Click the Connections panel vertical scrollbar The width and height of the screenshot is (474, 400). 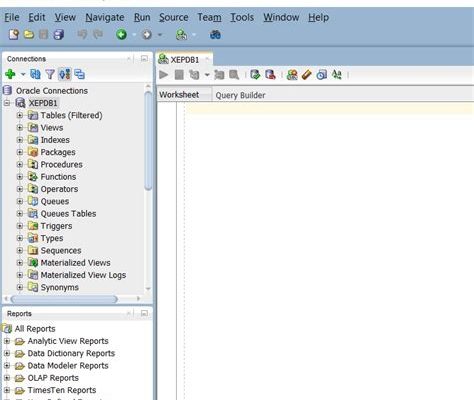click(148, 140)
